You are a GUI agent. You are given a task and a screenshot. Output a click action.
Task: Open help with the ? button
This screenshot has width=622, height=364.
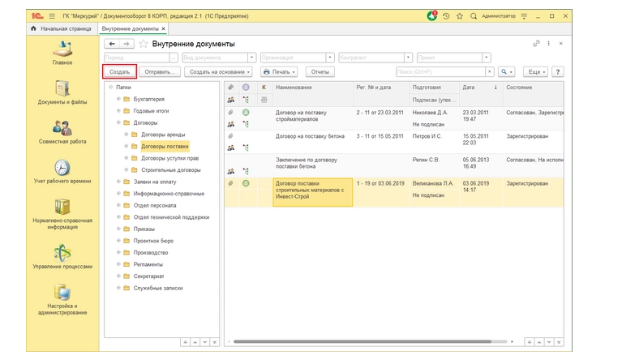558,72
